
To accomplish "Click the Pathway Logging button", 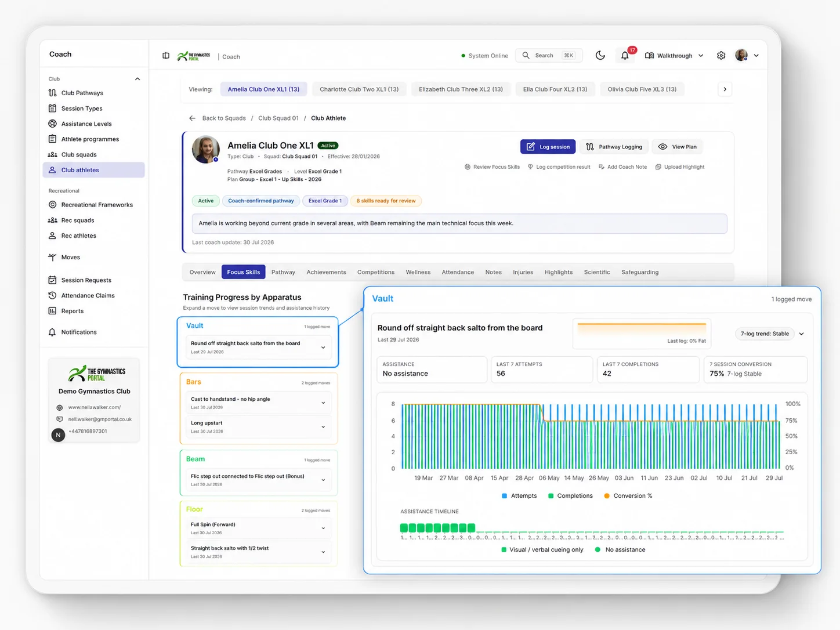I will click(x=614, y=147).
